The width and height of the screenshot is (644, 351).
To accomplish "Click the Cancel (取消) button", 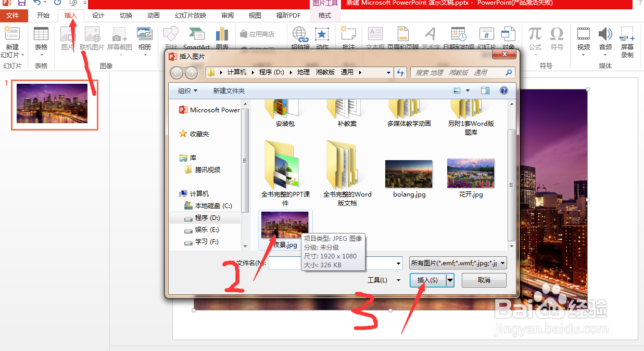I will tap(484, 280).
